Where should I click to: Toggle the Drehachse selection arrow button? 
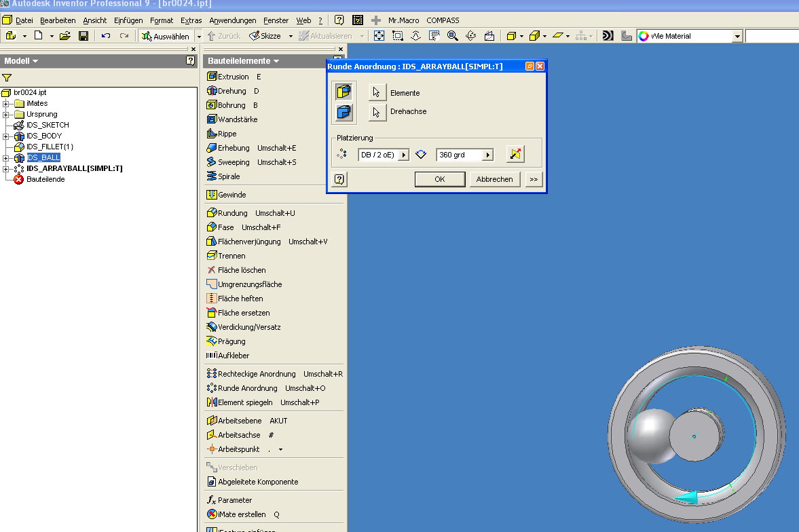click(x=377, y=112)
